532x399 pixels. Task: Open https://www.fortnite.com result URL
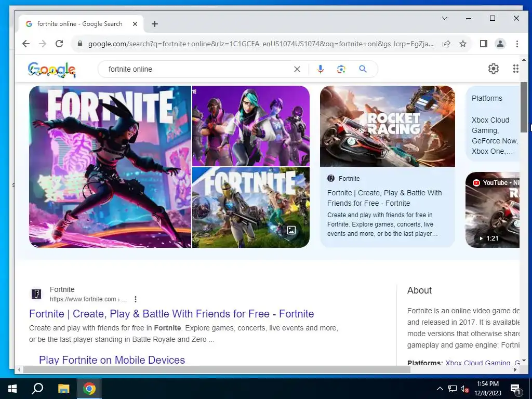88,299
